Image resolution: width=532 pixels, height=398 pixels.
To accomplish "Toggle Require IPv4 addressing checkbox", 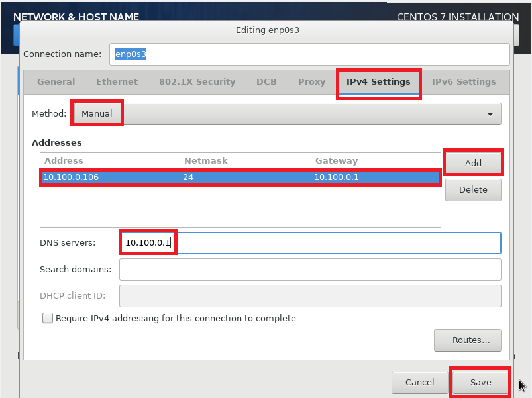I will (x=48, y=318).
